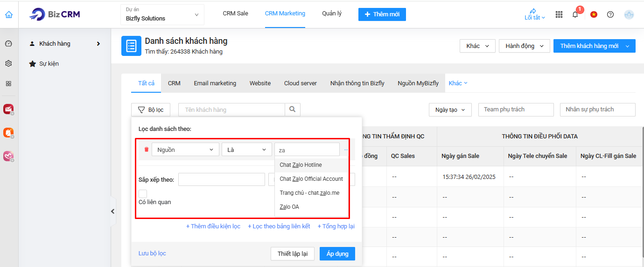Open the help question mark icon
The width and height of the screenshot is (644, 267).
(x=610, y=14)
